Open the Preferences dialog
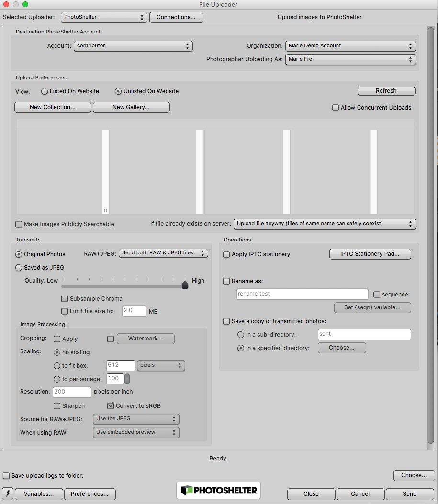Image resolution: width=438 pixels, height=504 pixels. (90, 493)
